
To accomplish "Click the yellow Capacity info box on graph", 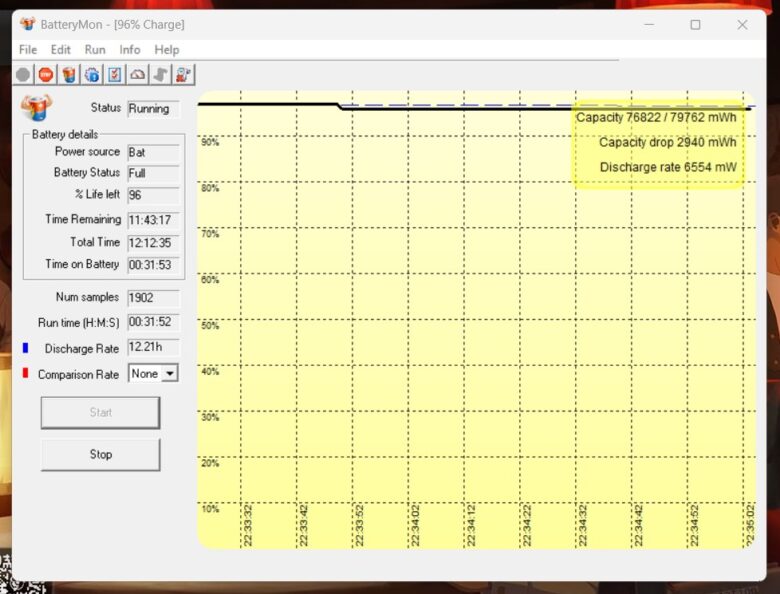I will click(658, 144).
